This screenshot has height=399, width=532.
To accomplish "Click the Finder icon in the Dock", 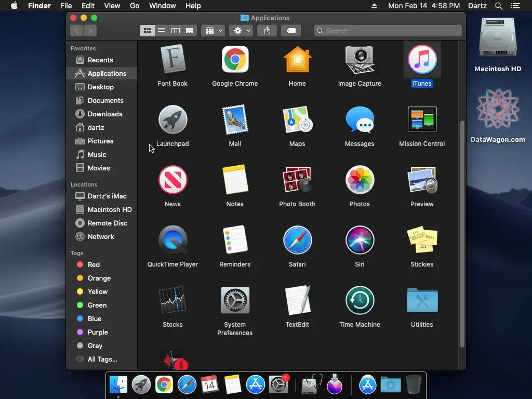I will tap(118, 385).
